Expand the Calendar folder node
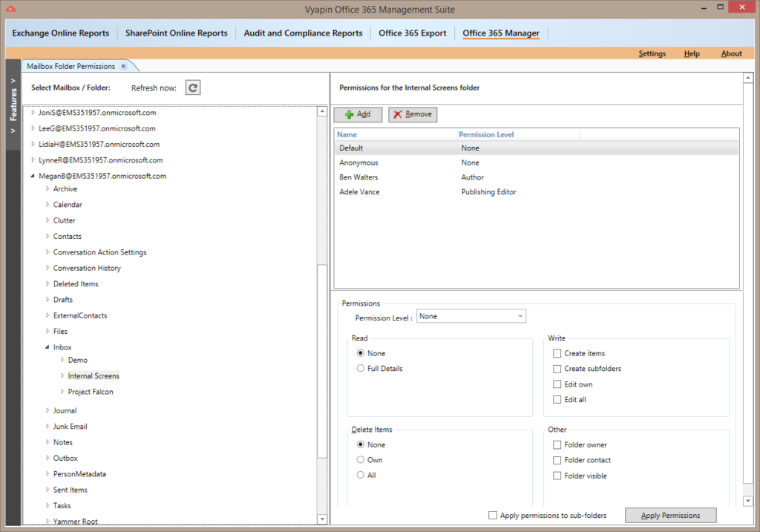760x532 pixels. 47,205
